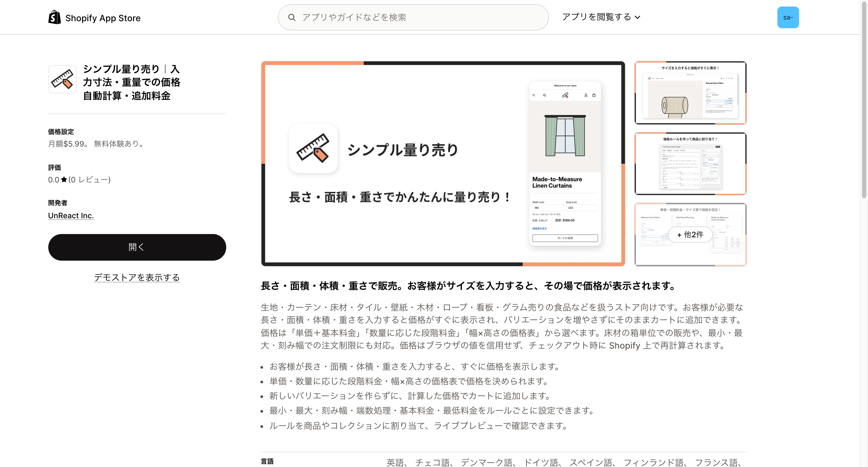This screenshot has height=467, width=868.
Task: Click the Shopify App Store title link
Action: 103,18
